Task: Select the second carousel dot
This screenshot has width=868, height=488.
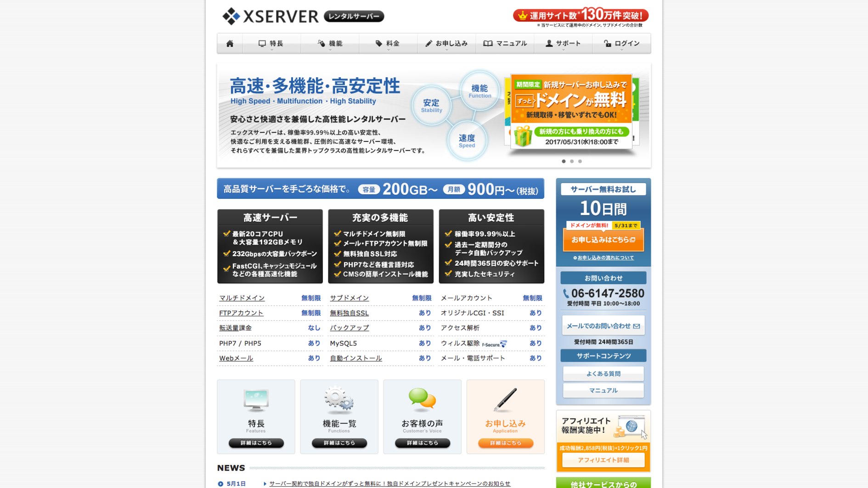Action: coord(572,161)
